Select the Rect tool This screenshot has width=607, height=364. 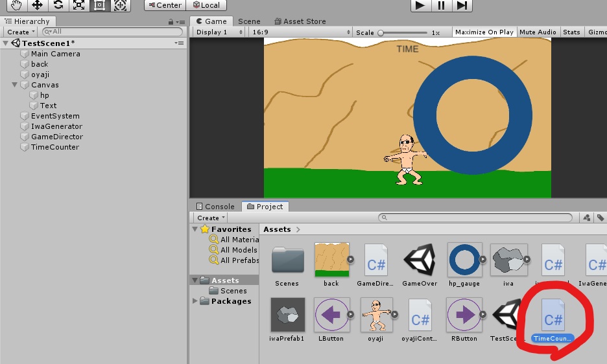pos(99,5)
